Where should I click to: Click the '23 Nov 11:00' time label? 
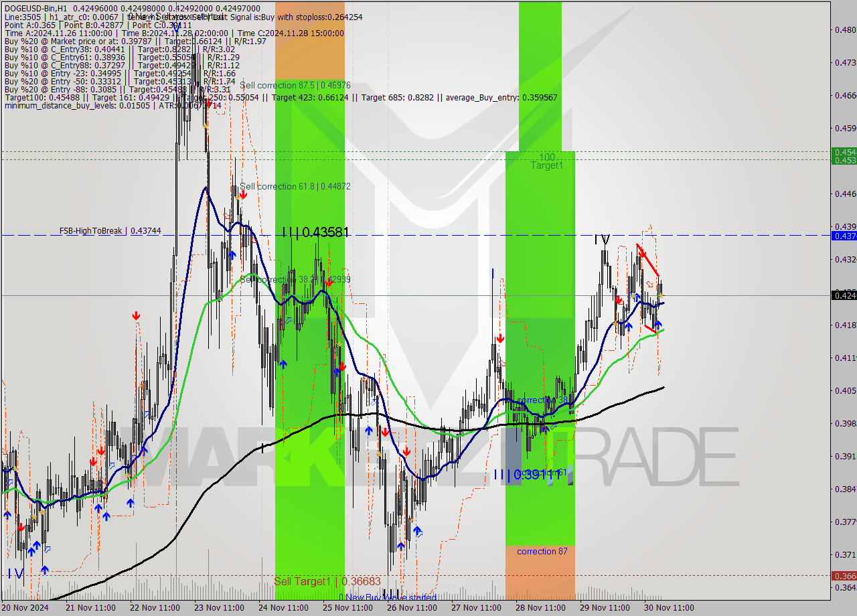218,608
